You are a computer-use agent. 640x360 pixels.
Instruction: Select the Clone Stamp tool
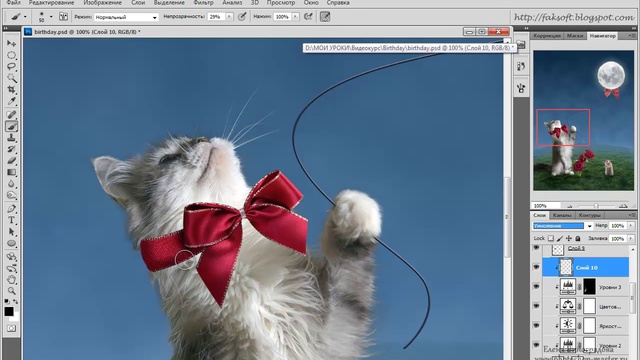click(11, 138)
